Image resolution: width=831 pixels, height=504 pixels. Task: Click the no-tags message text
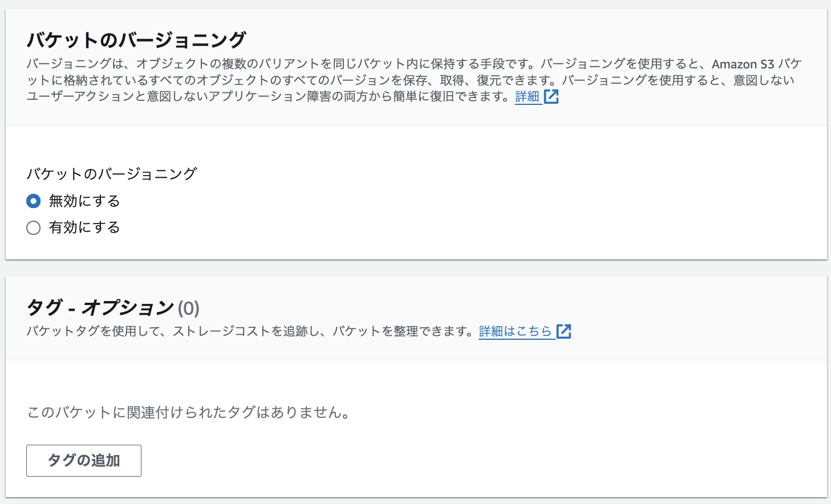[188, 413]
